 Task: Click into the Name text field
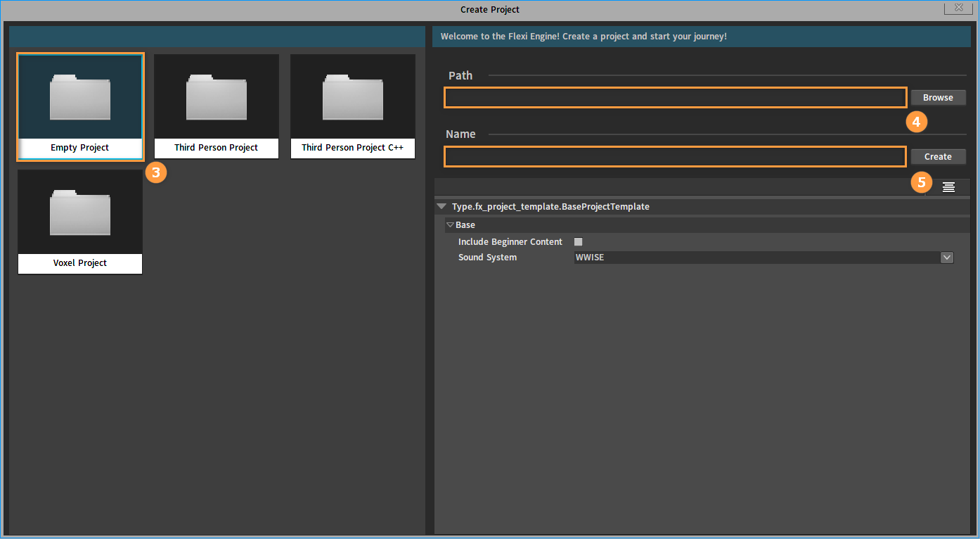click(675, 156)
